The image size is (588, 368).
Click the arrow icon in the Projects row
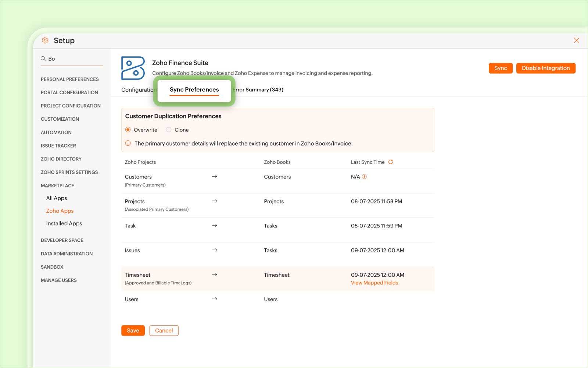[215, 201]
